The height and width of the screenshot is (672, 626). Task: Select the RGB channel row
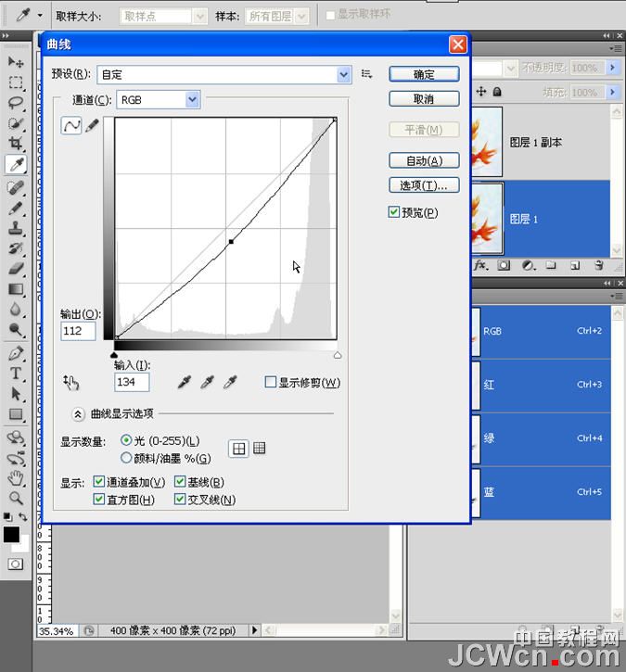click(541, 331)
